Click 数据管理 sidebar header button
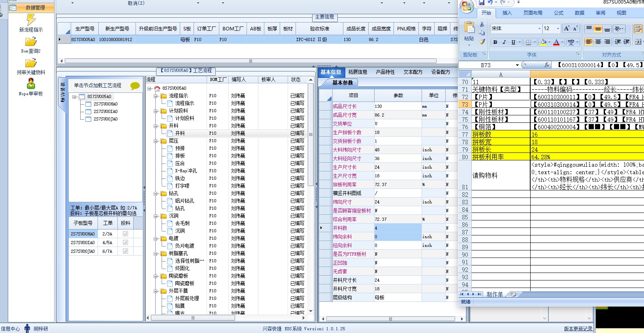The width and height of the screenshot is (644, 333). [x=32, y=8]
